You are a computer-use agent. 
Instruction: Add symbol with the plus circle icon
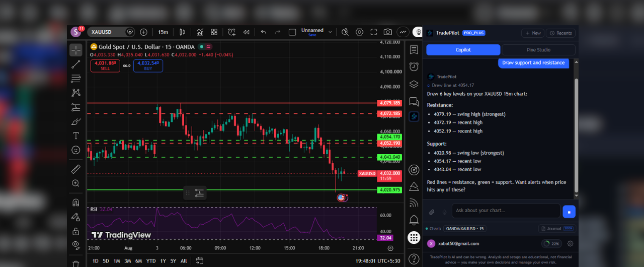[143, 32]
